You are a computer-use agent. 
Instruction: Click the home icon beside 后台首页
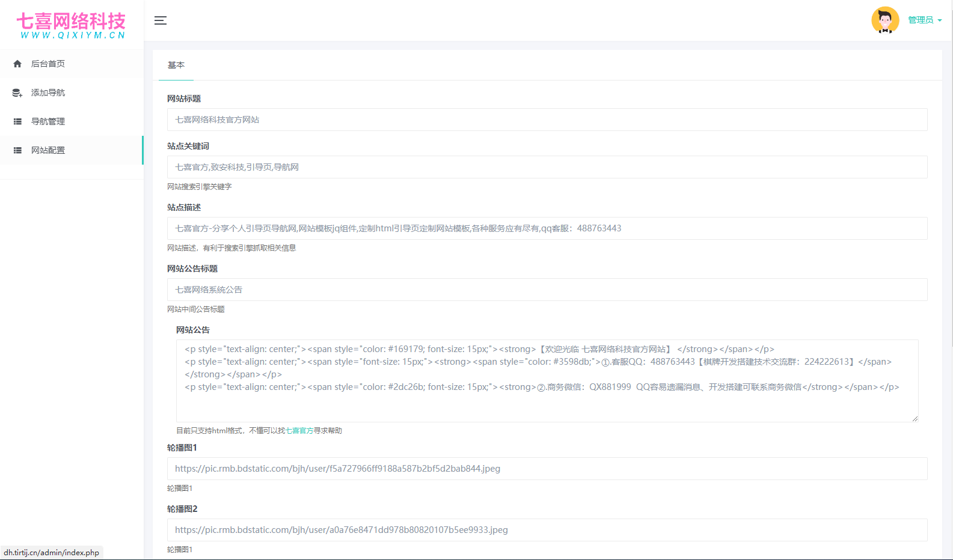point(17,64)
